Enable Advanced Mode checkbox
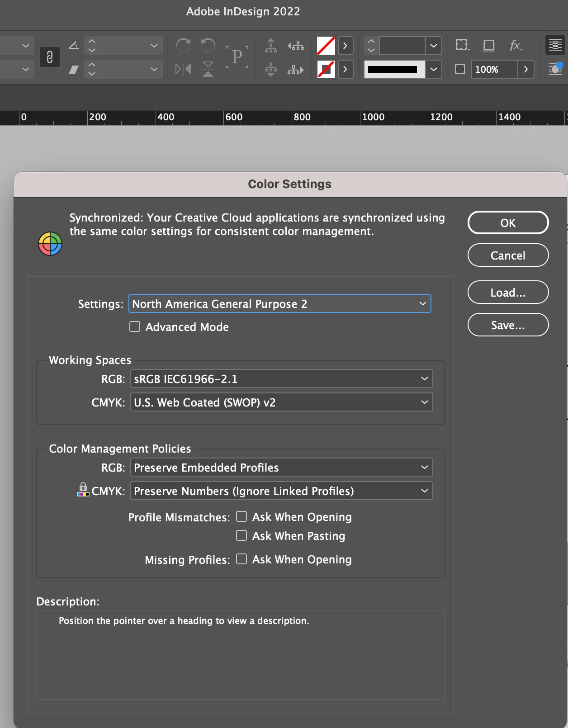Image resolution: width=568 pixels, height=728 pixels. click(x=135, y=326)
